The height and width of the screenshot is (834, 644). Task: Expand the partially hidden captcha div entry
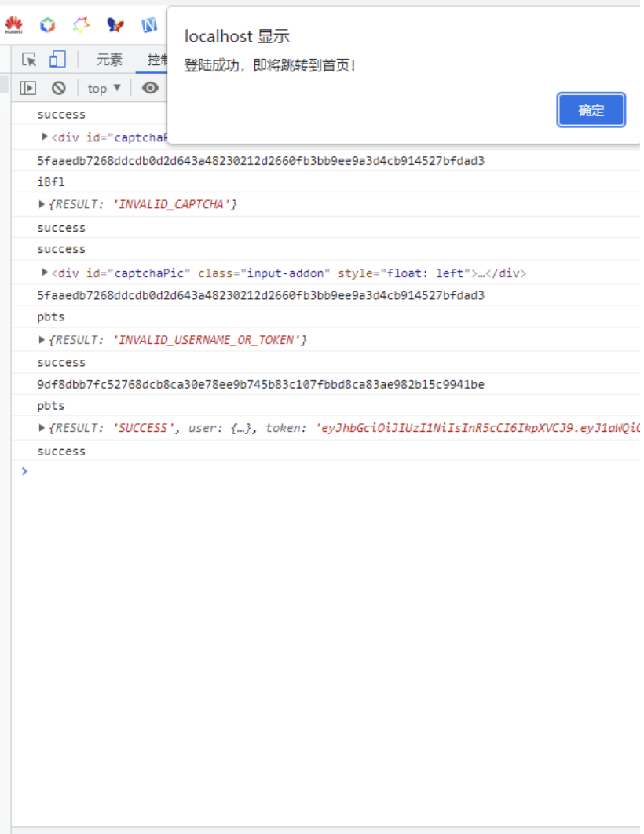click(45, 137)
